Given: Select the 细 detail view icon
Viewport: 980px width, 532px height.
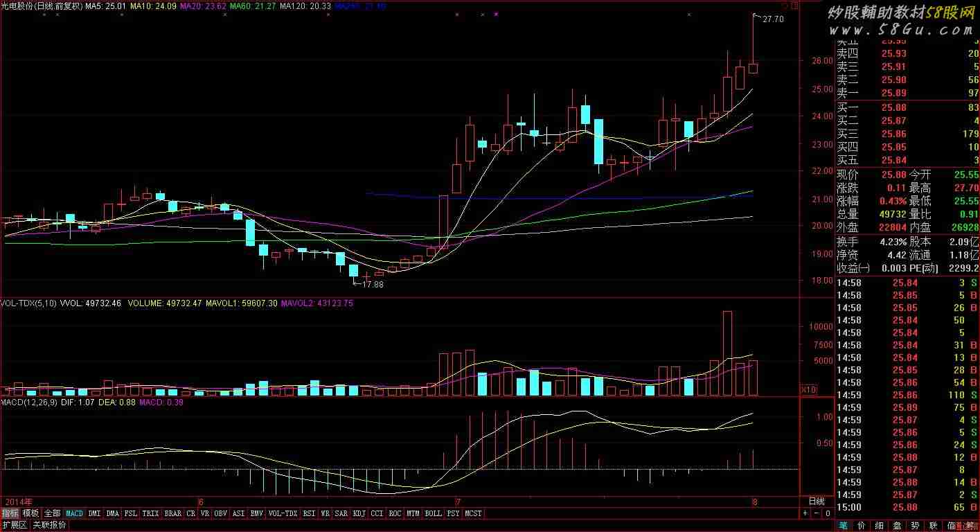Looking at the screenshot, I should [879, 525].
